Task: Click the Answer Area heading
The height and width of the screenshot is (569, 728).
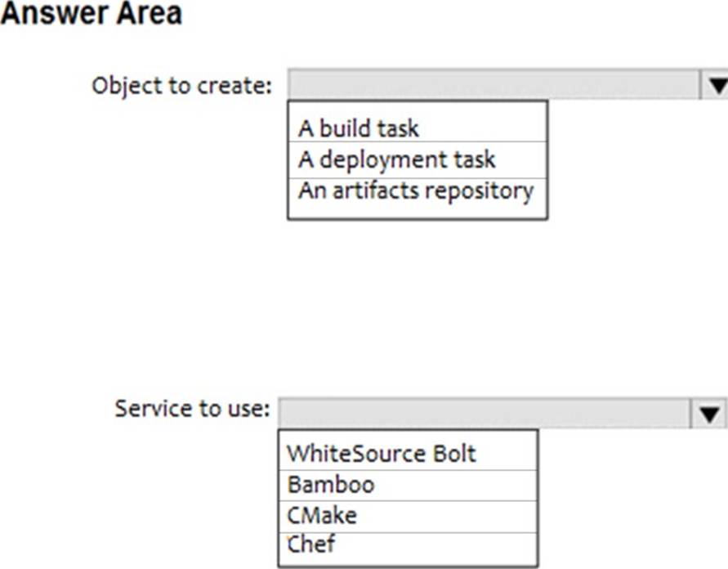Action: (x=92, y=15)
